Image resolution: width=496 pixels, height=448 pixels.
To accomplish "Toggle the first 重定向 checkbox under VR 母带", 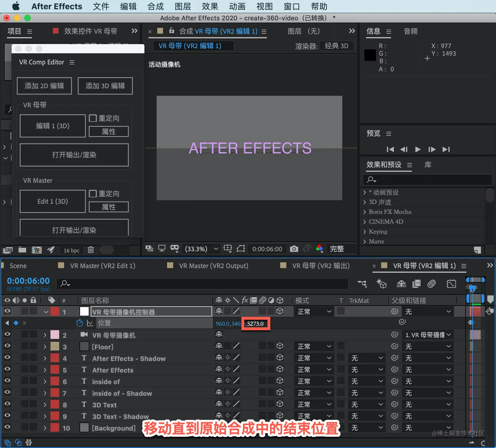I will point(93,118).
